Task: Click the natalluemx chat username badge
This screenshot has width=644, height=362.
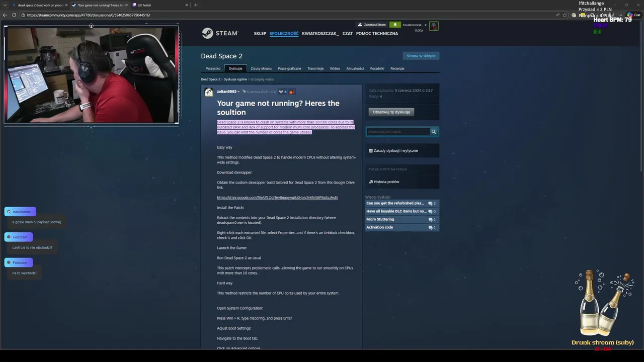Action: click(20, 212)
